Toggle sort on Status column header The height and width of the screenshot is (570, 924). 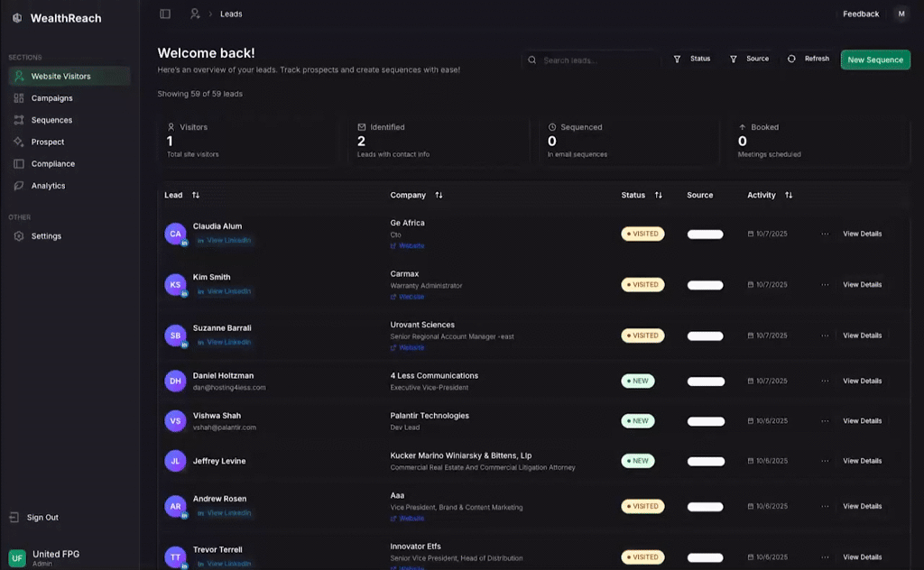pos(658,195)
